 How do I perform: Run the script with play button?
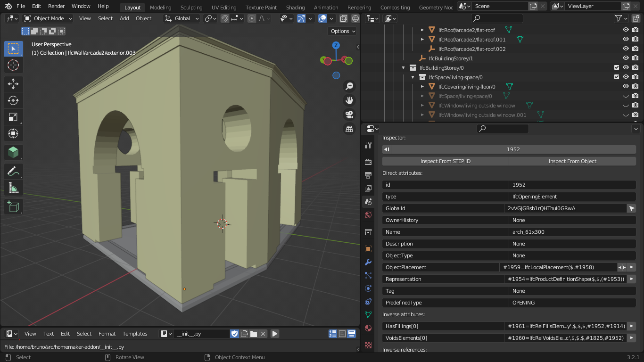click(x=275, y=334)
